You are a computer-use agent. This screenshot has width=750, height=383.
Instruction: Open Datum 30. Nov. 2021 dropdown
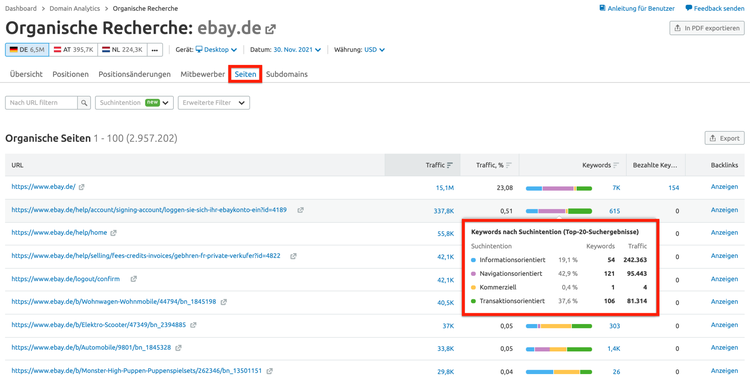(297, 50)
